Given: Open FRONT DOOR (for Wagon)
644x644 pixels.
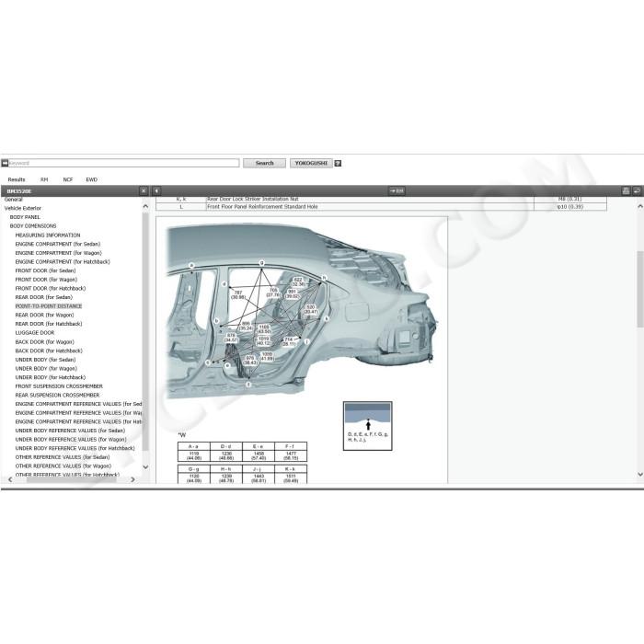Looking at the screenshot, I should pos(46,280).
